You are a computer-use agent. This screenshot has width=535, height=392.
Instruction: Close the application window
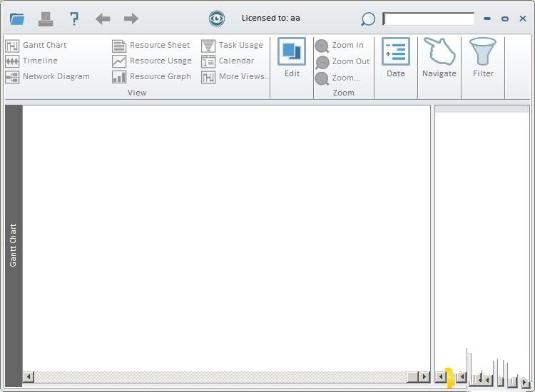tap(523, 19)
